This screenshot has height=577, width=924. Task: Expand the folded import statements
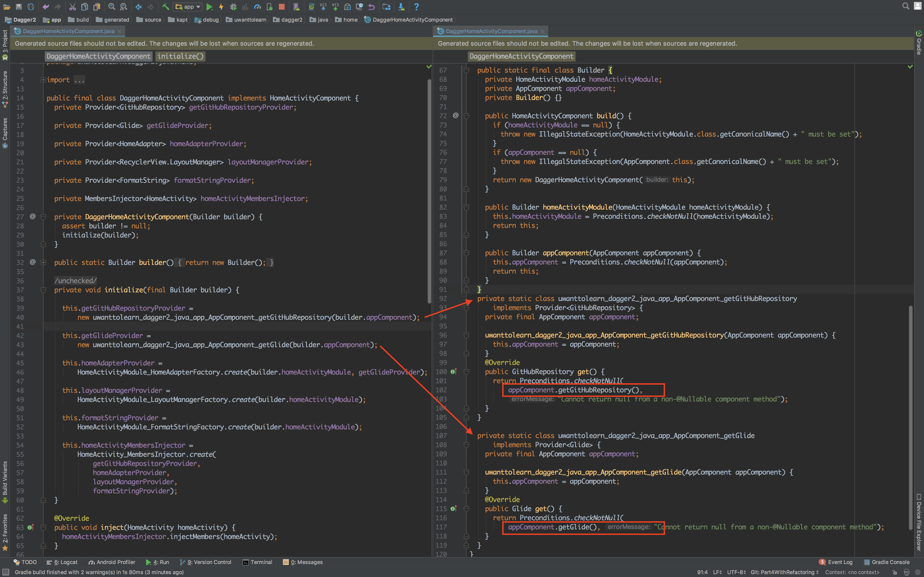(x=43, y=80)
